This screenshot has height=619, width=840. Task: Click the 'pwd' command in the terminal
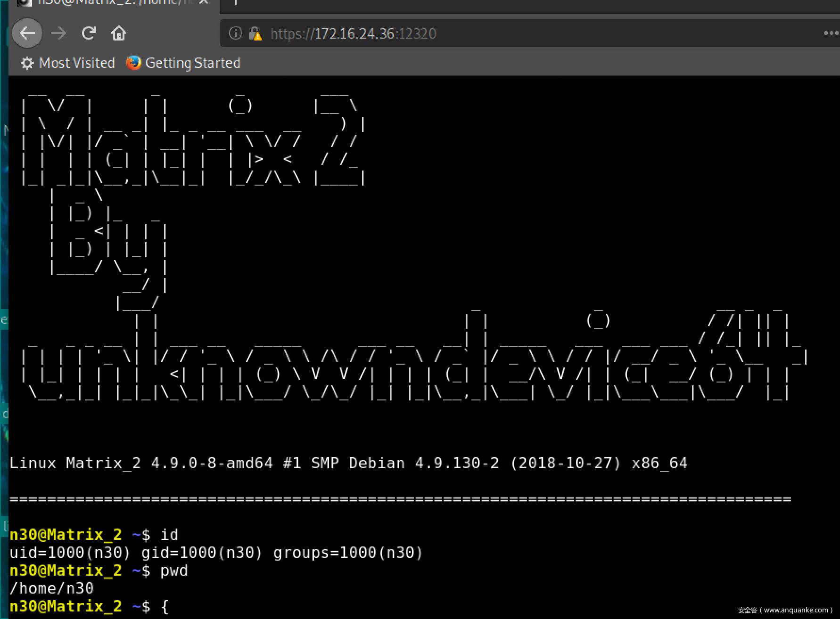pos(174,570)
